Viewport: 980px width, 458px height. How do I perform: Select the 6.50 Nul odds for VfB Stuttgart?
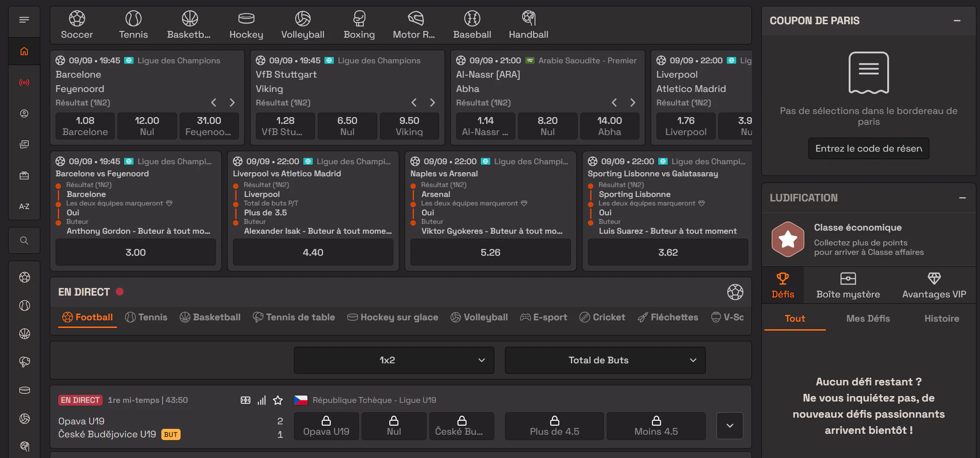[347, 126]
